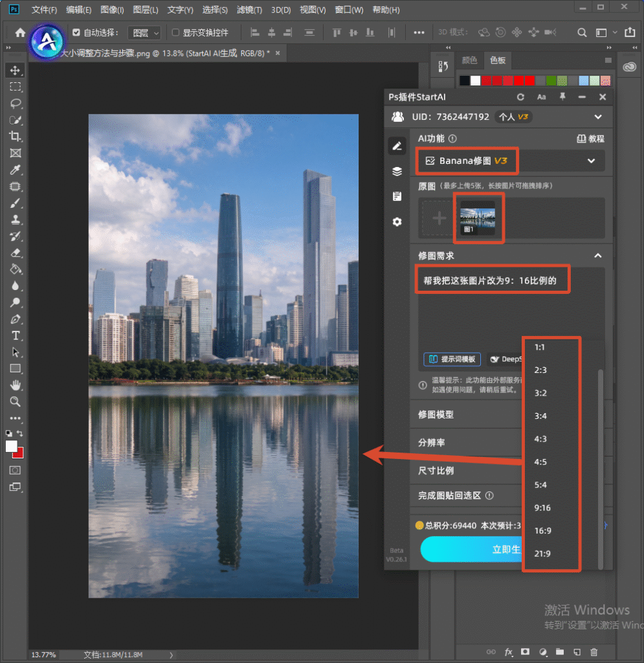Open the 图层 auto-select dropdown
This screenshot has height=663, width=644.
144,33
